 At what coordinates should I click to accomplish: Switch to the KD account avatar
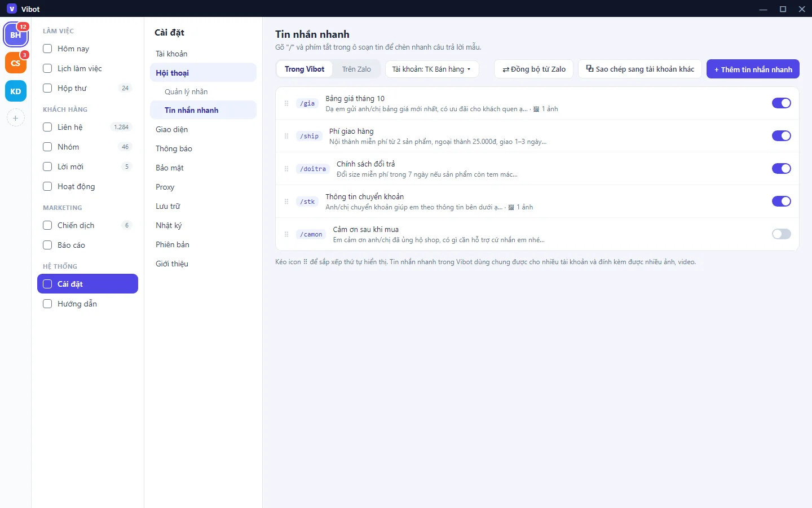(x=16, y=91)
